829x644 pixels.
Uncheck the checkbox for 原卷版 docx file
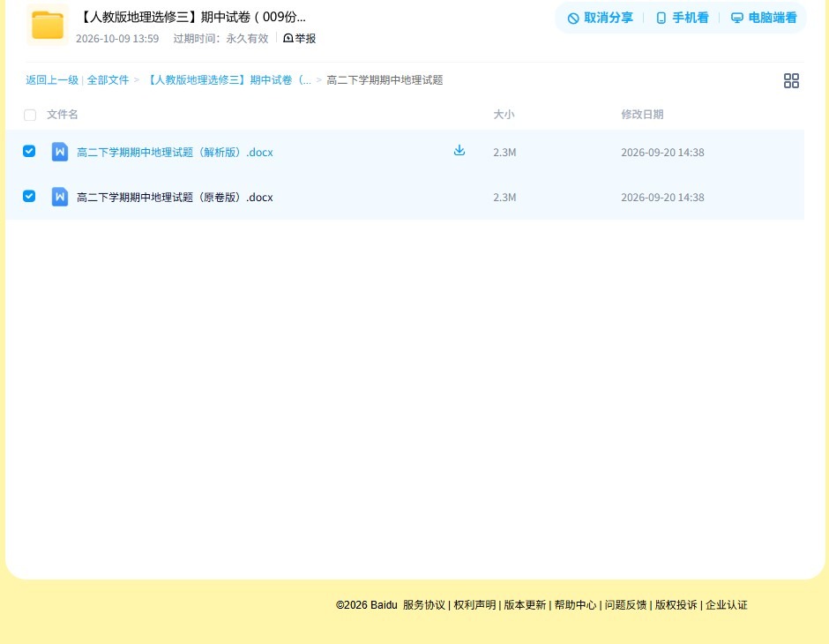(29, 196)
